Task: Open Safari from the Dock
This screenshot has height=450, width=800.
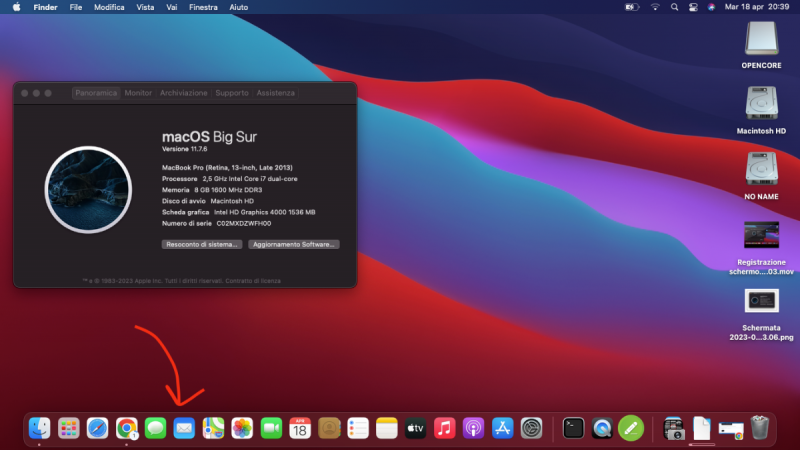Action: (97, 428)
